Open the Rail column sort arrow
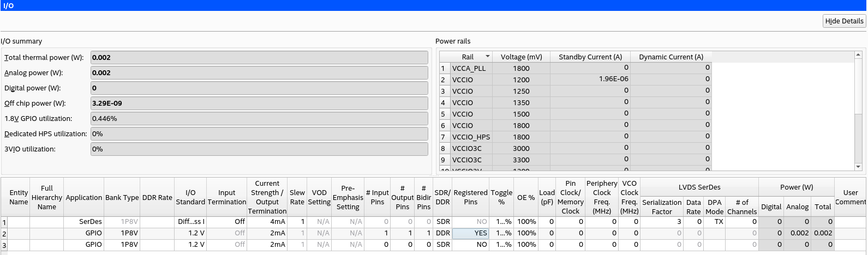The image size is (868, 255). point(487,57)
